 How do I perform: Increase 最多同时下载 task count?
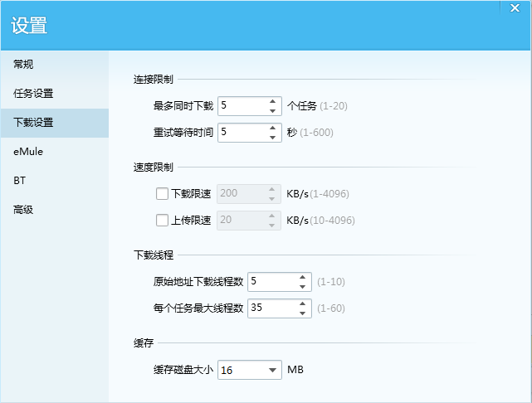click(x=272, y=101)
